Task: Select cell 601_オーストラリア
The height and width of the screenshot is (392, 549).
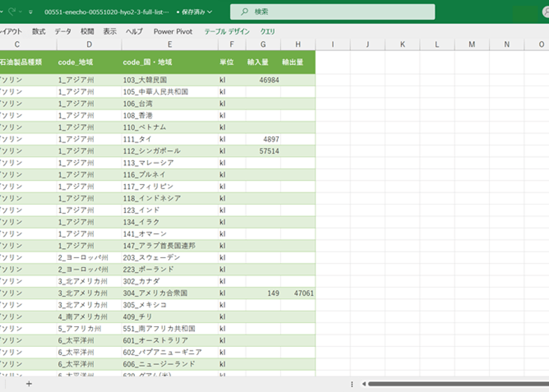Action: (x=169, y=340)
